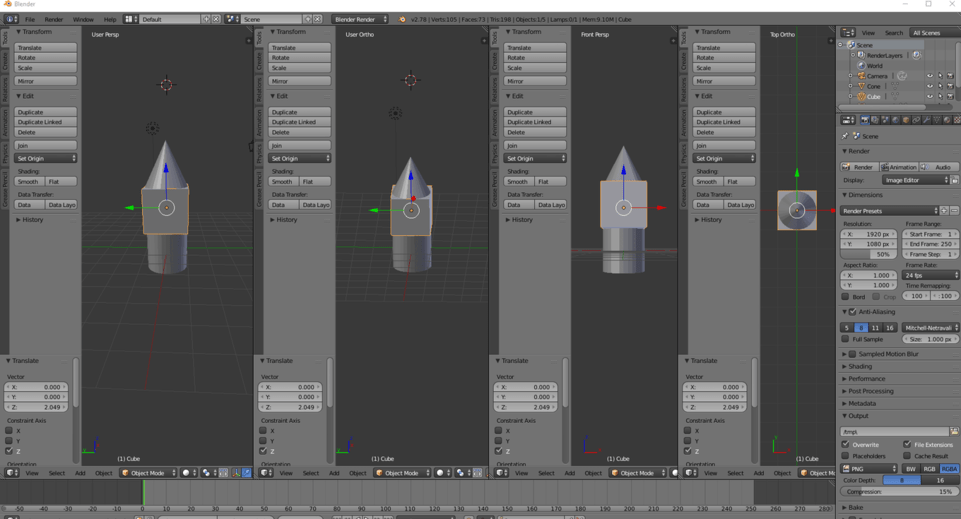This screenshot has width=961, height=519.
Task: Enable the Cache Result checkbox
Action: 907,456
